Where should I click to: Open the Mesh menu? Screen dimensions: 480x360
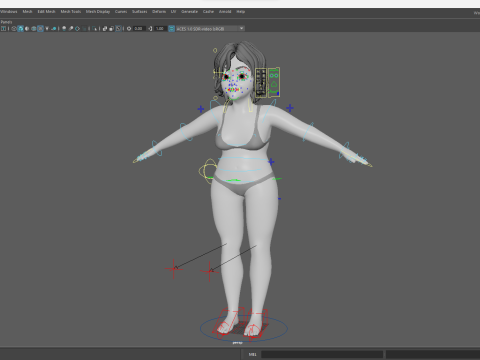[27, 12]
